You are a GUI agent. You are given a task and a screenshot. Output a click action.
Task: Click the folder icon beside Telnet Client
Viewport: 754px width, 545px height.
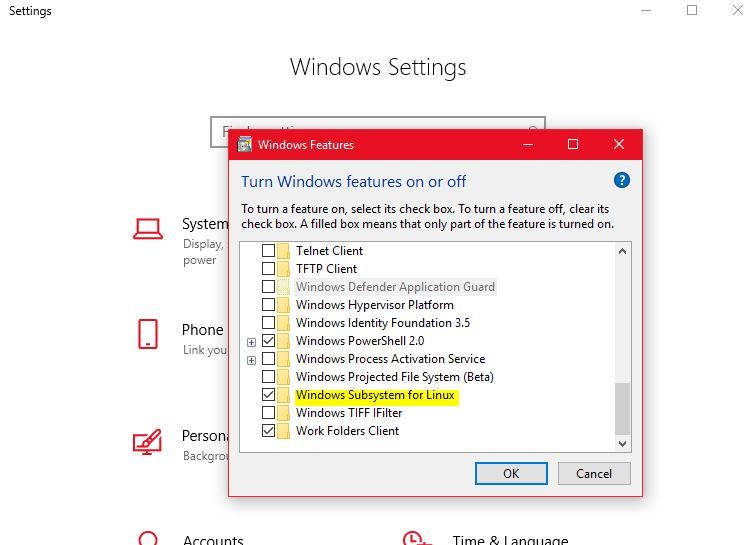click(284, 251)
